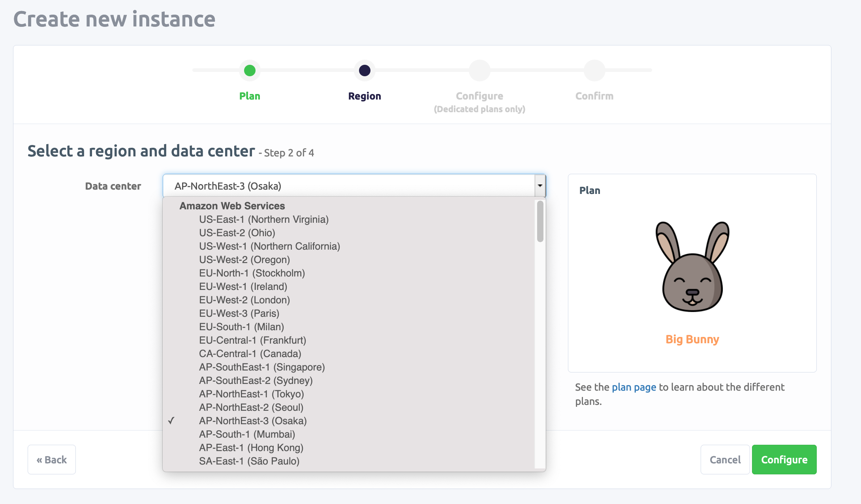Select US-East-1 (Northern Virginia) option
Screen dimensions: 861x504
264,220
